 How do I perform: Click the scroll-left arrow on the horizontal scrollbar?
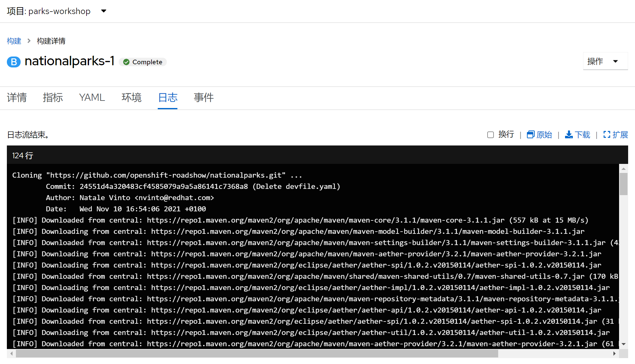click(11, 354)
